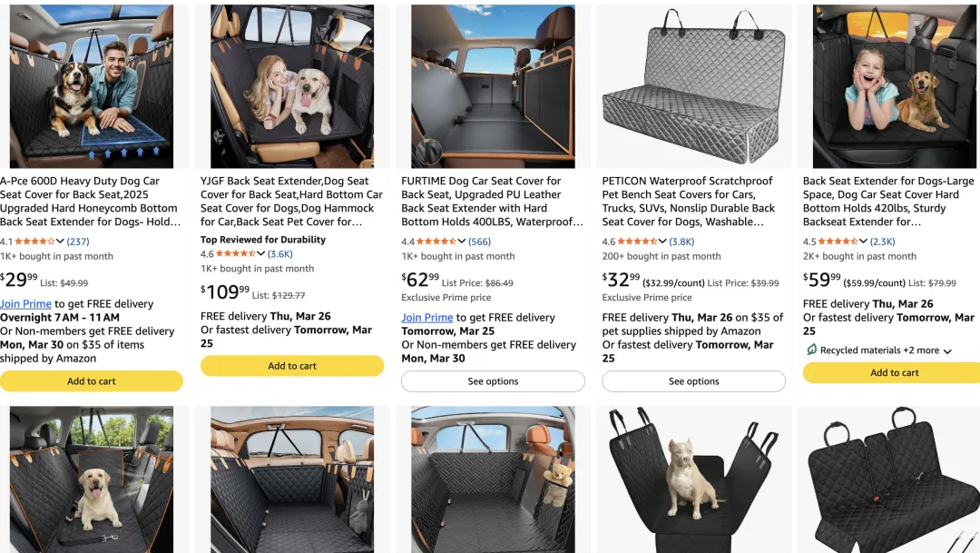Click the 4.6 stars icon on YJGF Back Seat Extender
Viewport: 980px width, 553px height.
click(x=237, y=254)
